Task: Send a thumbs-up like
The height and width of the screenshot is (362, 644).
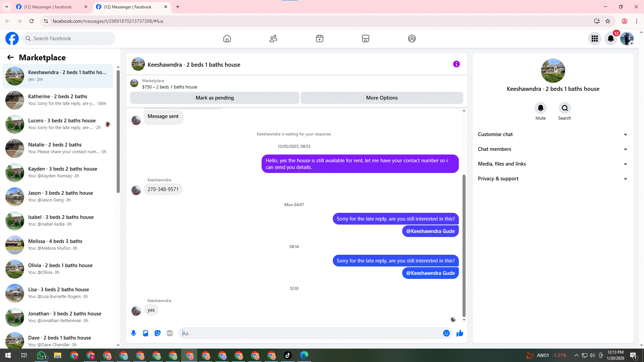Action: pos(460,333)
